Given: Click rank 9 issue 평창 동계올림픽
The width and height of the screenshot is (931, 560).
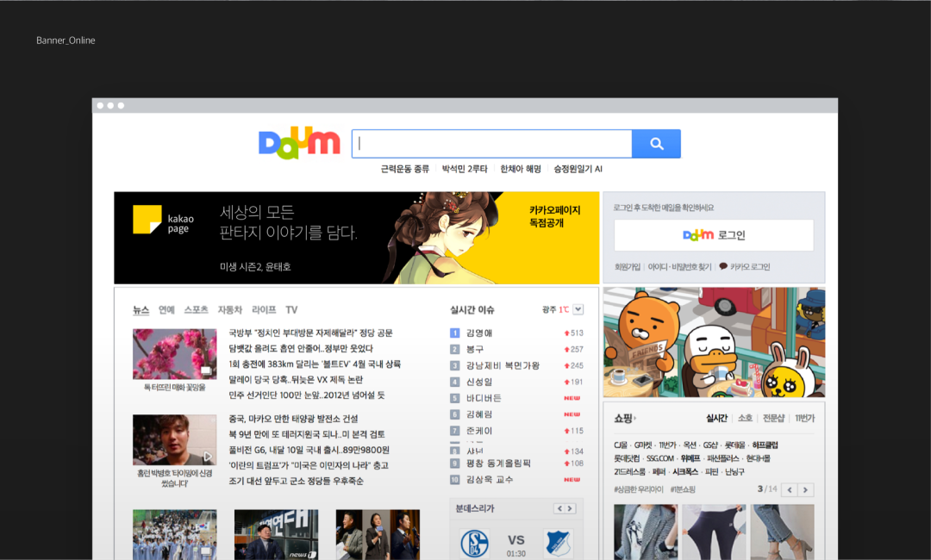Looking at the screenshot, I should click(499, 464).
